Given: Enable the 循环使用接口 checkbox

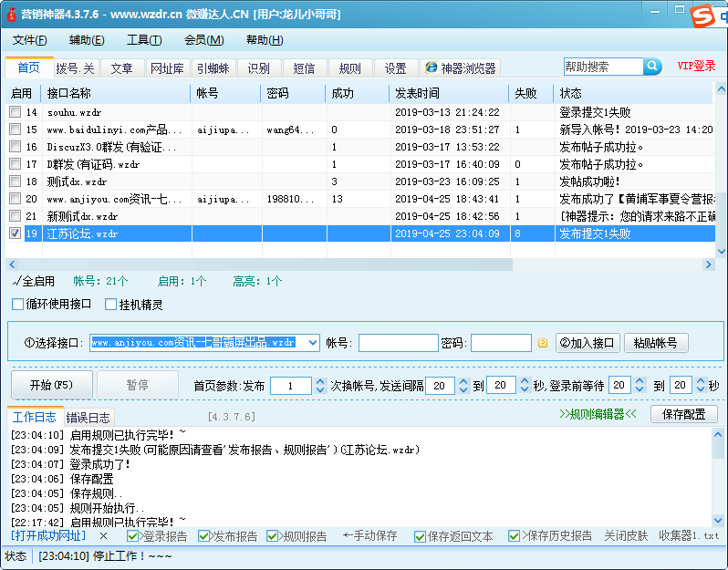Looking at the screenshot, I should coord(18,305).
